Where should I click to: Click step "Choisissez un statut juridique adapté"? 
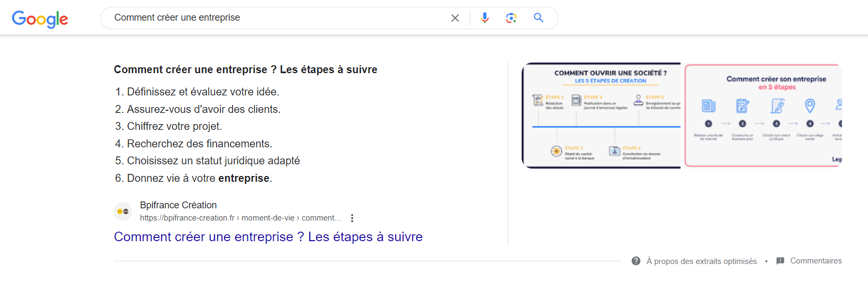coord(213,161)
